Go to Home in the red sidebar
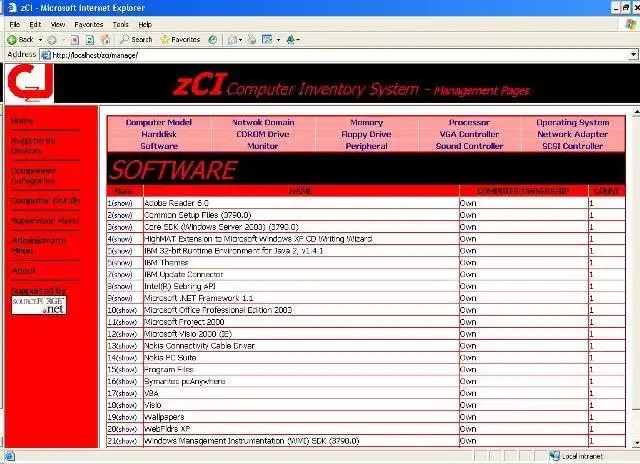 pyautogui.click(x=22, y=121)
